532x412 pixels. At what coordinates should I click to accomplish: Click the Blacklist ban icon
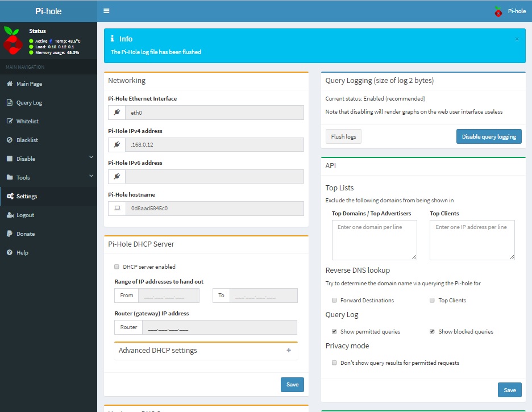tap(10, 140)
